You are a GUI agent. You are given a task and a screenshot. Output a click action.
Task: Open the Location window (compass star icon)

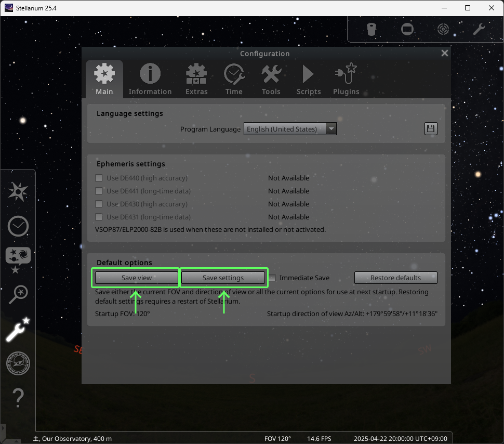click(18, 192)
